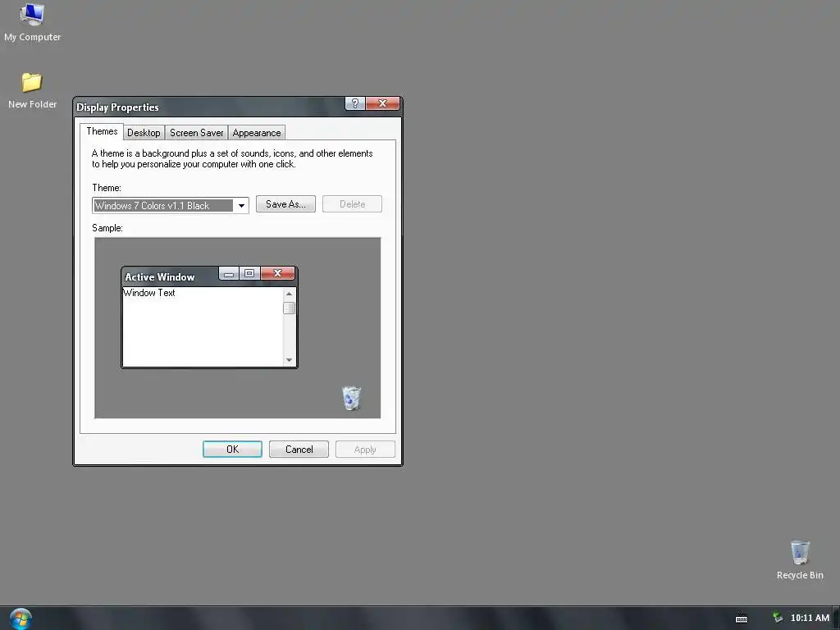
Task: Switch to the Themes tab
Action: click(102, 131)
